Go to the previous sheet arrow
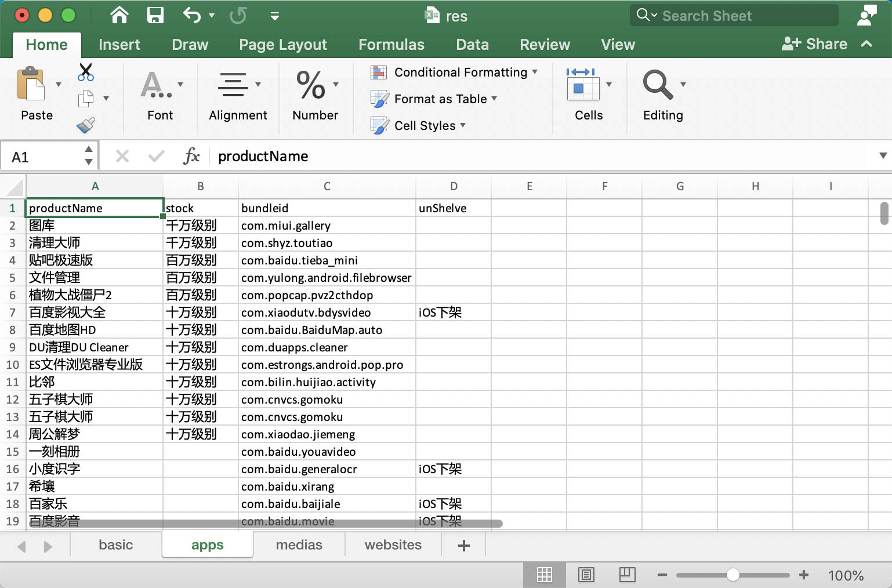The width and height of the screenshot is (892, 588). click(22, 546)
